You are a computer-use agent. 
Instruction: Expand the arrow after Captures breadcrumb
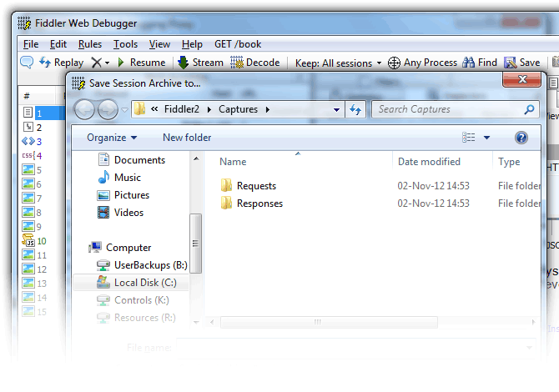(x=268, y=109)
